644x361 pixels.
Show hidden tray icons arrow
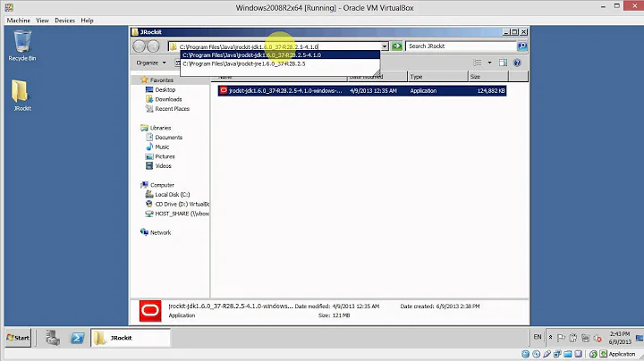coord(550,337)
